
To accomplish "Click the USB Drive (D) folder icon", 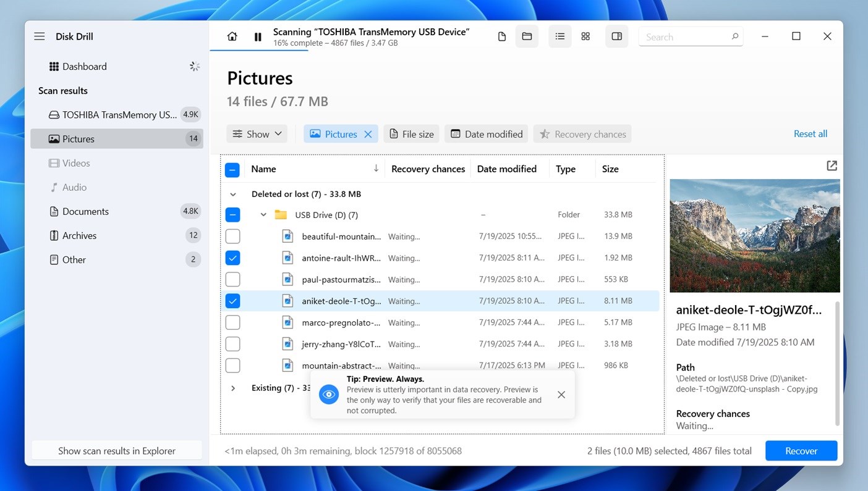I will click(281, 215).
